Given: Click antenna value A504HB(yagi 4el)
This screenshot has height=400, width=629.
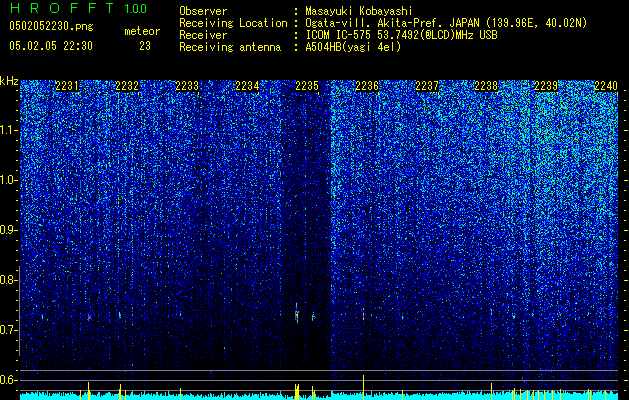Looking at the screenshot, I should (x=353, y=47).
